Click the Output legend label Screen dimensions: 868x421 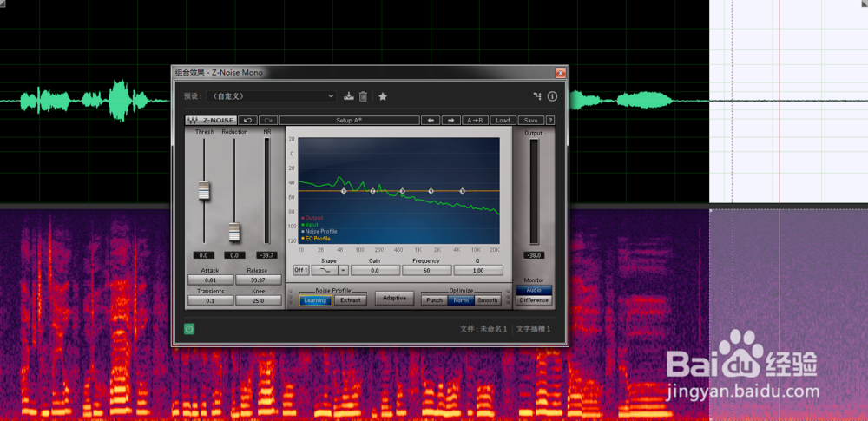point(314,218)
